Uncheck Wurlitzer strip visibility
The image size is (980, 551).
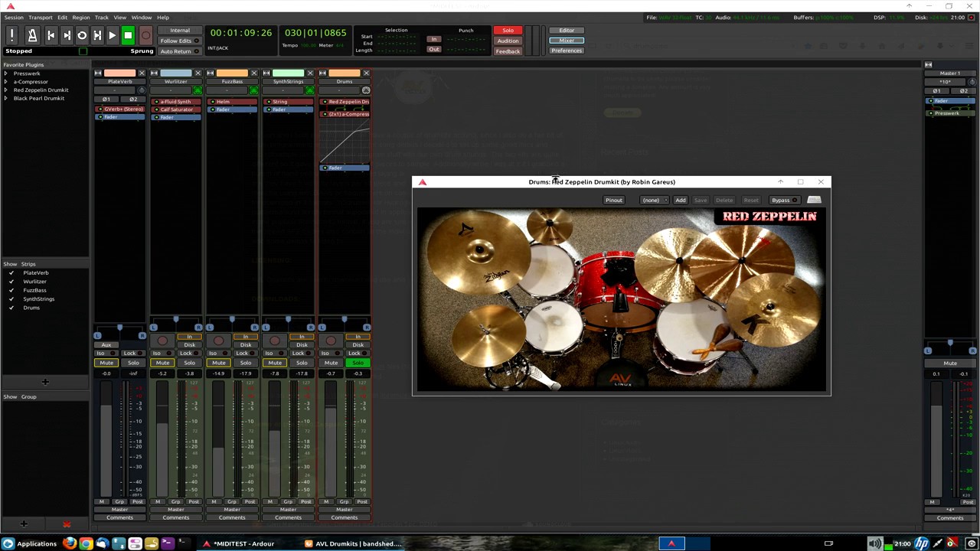pyautogui.click(x=11, y=282)
